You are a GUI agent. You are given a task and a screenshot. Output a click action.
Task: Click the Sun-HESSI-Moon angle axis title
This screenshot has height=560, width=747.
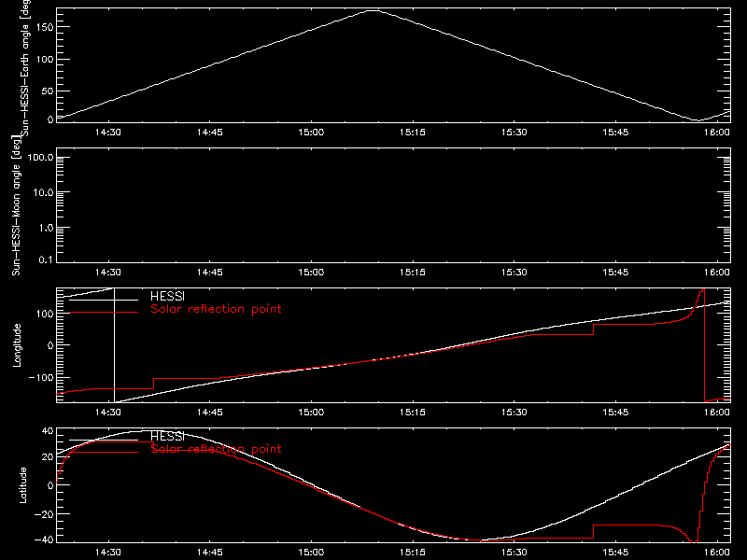[x=16, y=205]
